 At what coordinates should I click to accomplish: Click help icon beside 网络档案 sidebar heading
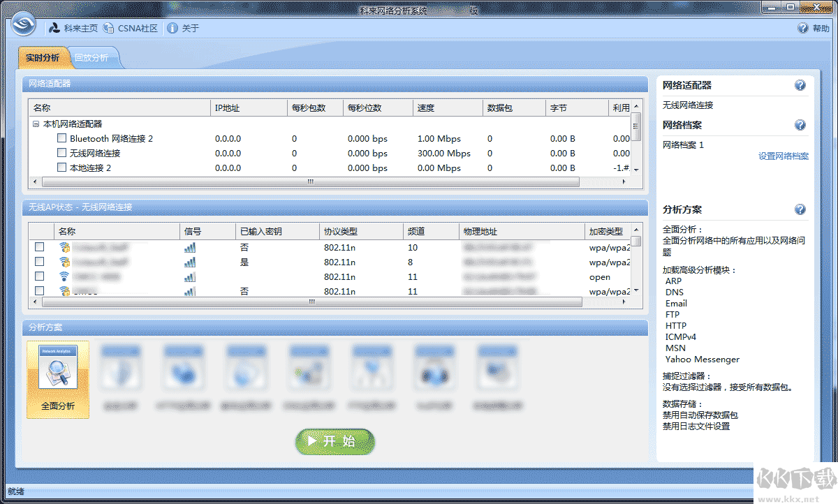(x=800, y=125)
